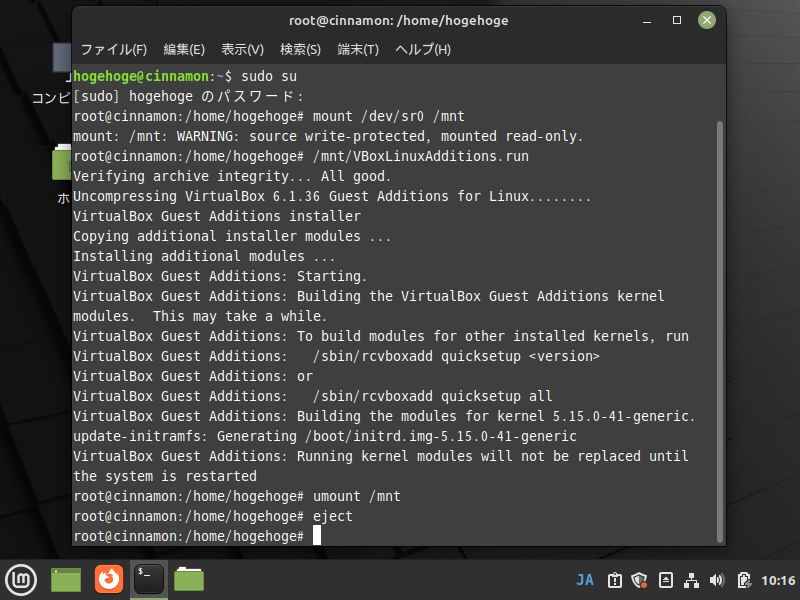Screen dimensions: 800x600
Task: Open the removable drives tray icon
Action: pyautogui.click(x=666, y=580)
